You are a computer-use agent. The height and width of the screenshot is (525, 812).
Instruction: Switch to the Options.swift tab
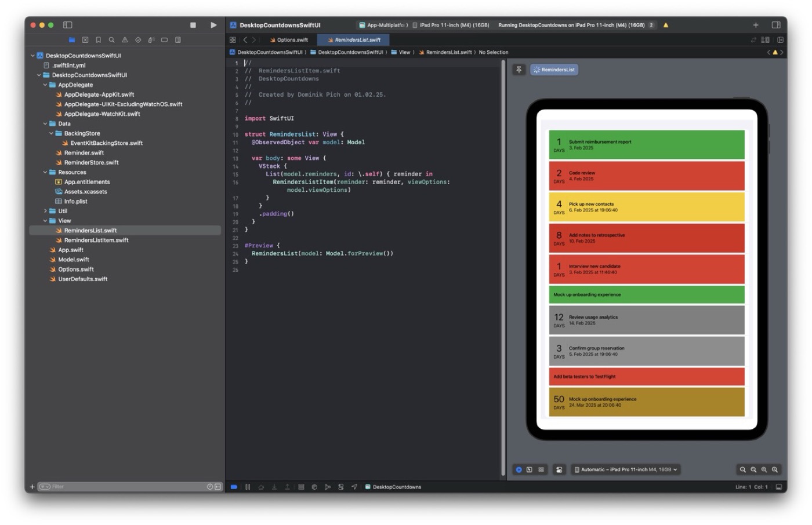pos(289,40)
